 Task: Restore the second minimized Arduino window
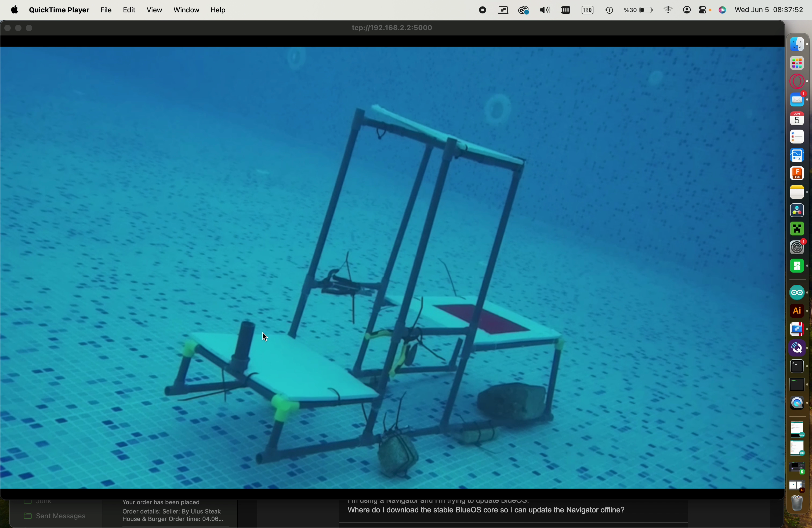[797, 448]
